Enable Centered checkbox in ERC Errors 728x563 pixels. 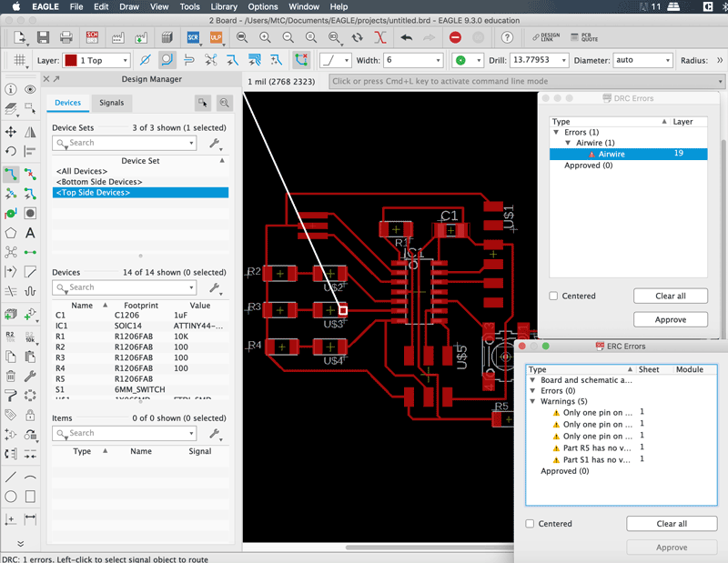click(x=531, y=524)
